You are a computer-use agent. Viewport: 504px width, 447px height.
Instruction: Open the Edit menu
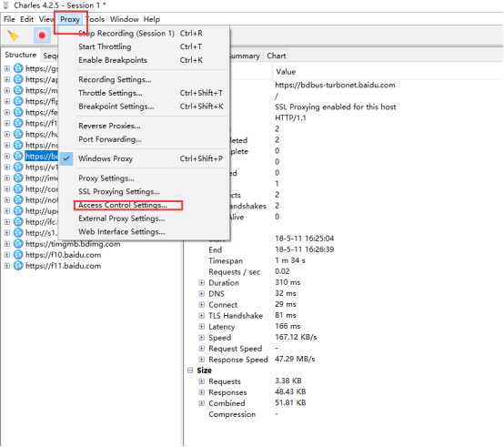pos(26,19)
